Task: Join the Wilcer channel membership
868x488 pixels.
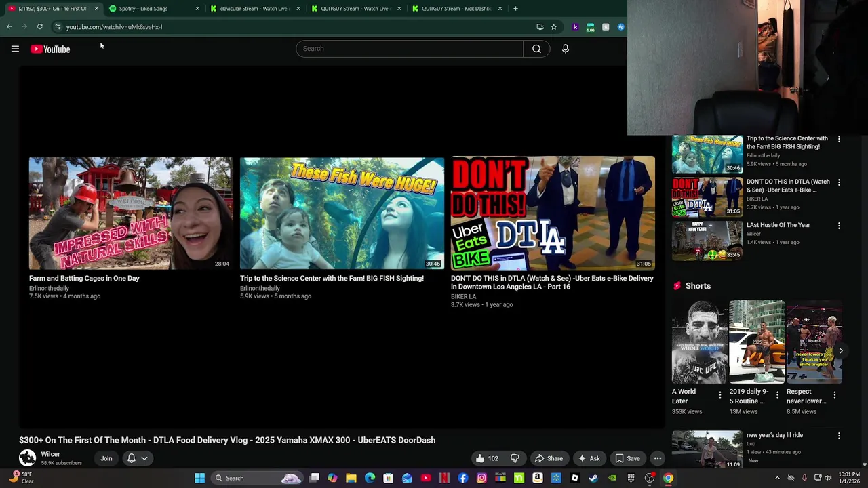Action: click(106, 458)
